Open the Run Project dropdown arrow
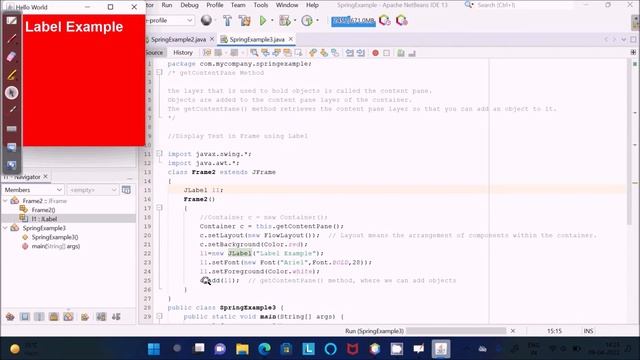The image size is (640, 360). pyautogui.click(x=272, y=20)
